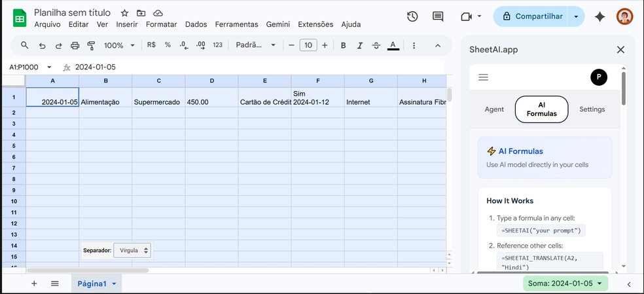Select the cell containing Supermercado
Screen dimensions: 644x294
click(158, 97)
